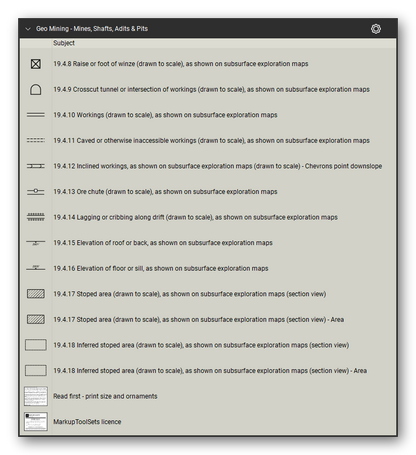Click the '19.4.9 Crosscut tunnel or intersection' text

(211, 89)
